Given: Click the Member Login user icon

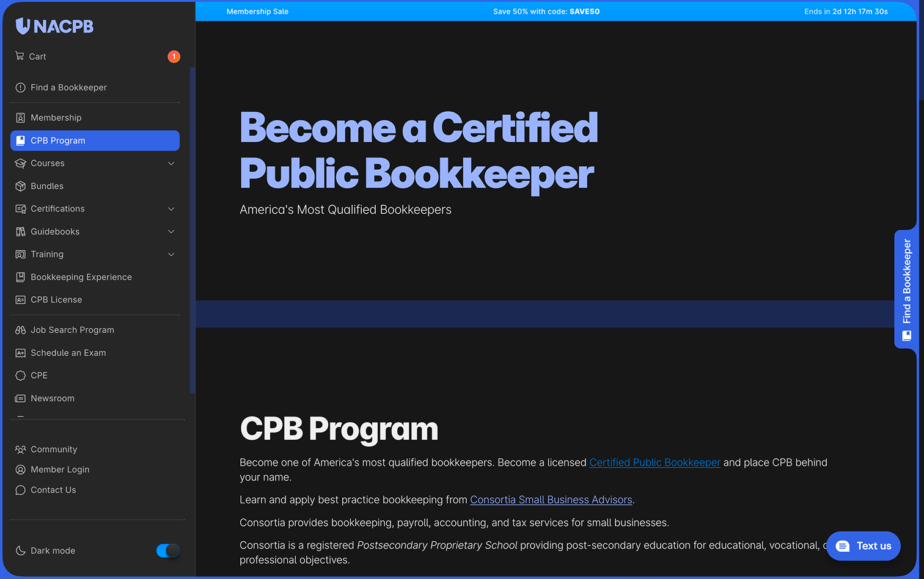Looking at the screenshot, I should point(20,470).
